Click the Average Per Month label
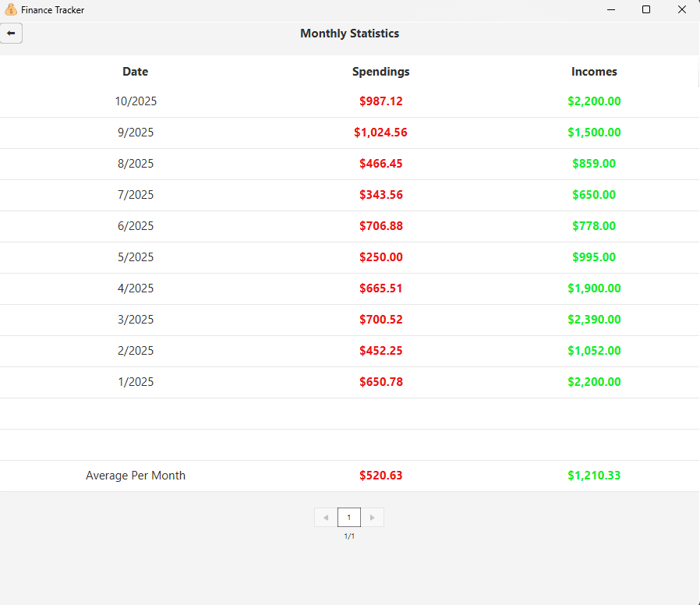This screenshot has width=700, height=605. 136,476
